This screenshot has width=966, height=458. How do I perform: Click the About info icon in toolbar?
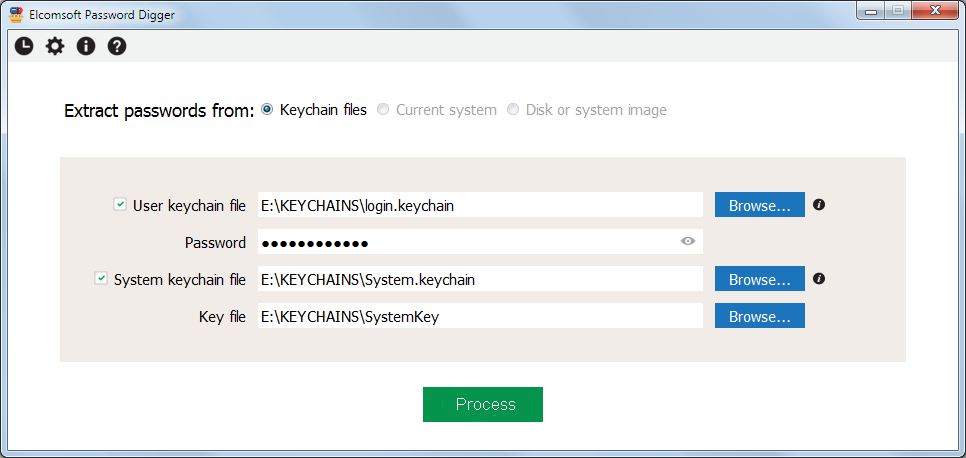tap(86, 46)
